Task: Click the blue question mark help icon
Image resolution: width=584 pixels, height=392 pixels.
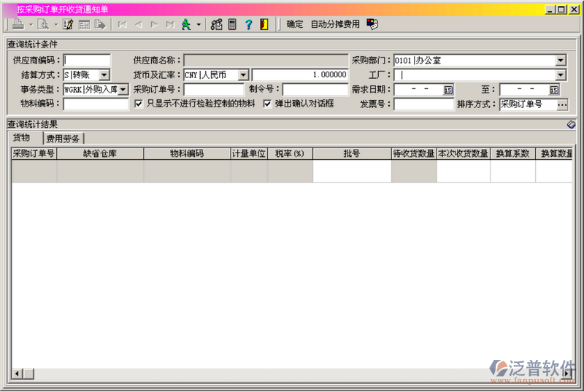Action: tap(248, 25)
